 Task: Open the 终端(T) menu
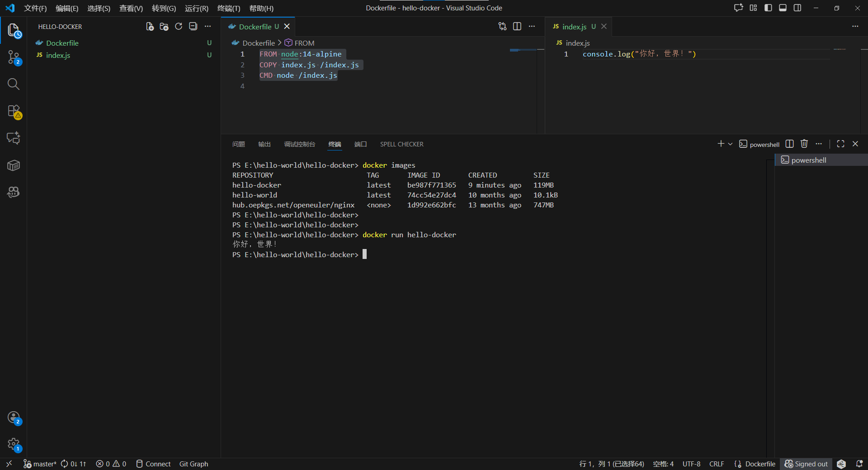229,8
